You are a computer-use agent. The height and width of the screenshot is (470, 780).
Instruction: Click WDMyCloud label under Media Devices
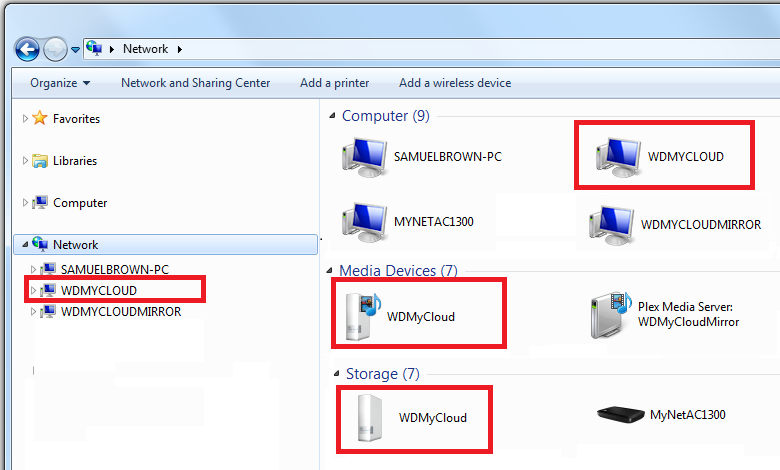click(421, 317)
